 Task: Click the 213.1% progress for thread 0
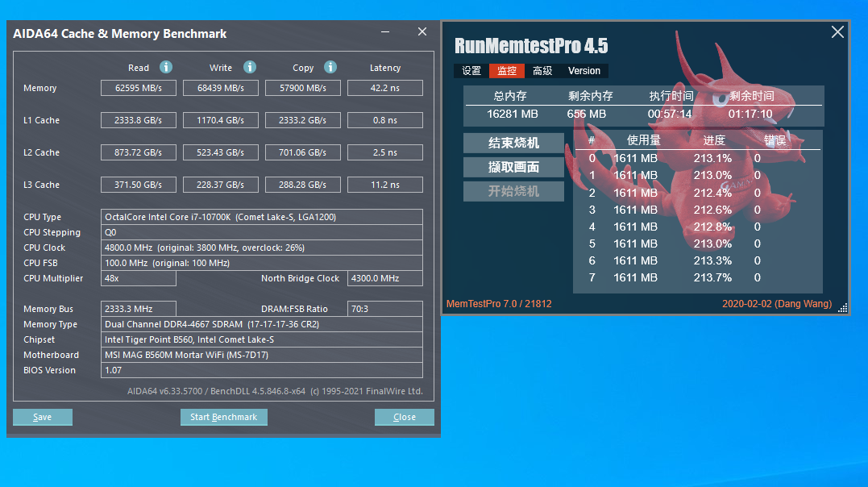coord(712,159)
